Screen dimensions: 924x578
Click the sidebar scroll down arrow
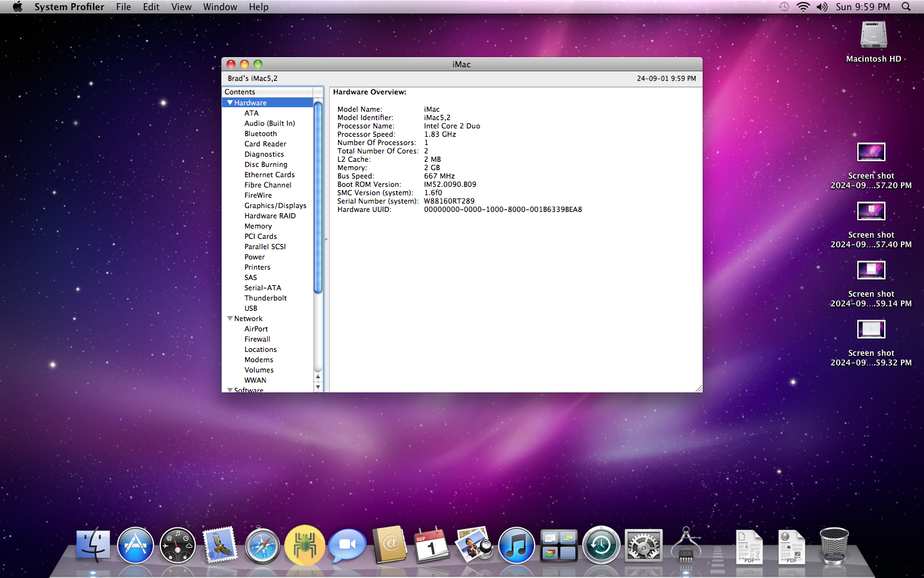point(318,387)
